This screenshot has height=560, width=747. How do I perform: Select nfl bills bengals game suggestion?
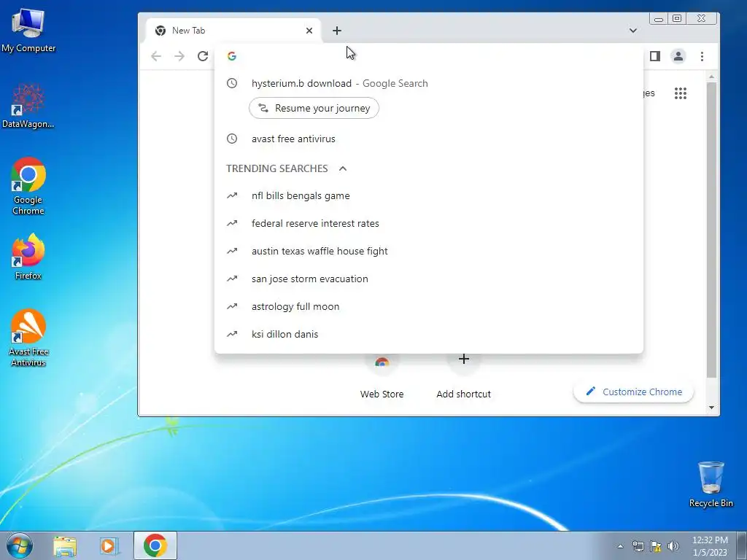(429, 195)
